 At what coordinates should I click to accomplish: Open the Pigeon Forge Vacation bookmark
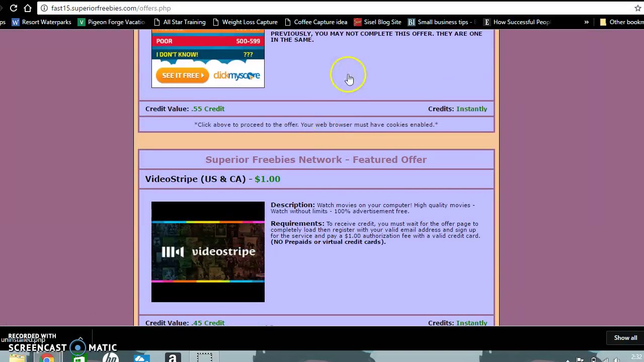[111, 22]
